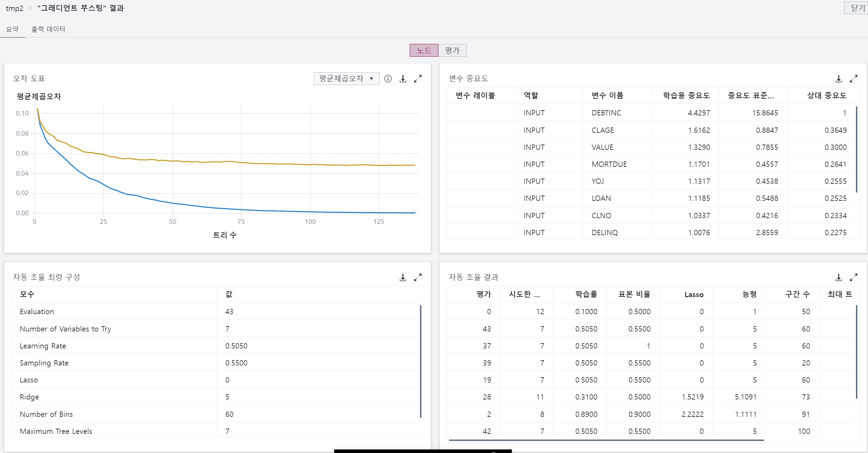Sort by the 학습용 중요도 column header
This screenshot has width=868, height=453.
(686, 95)
